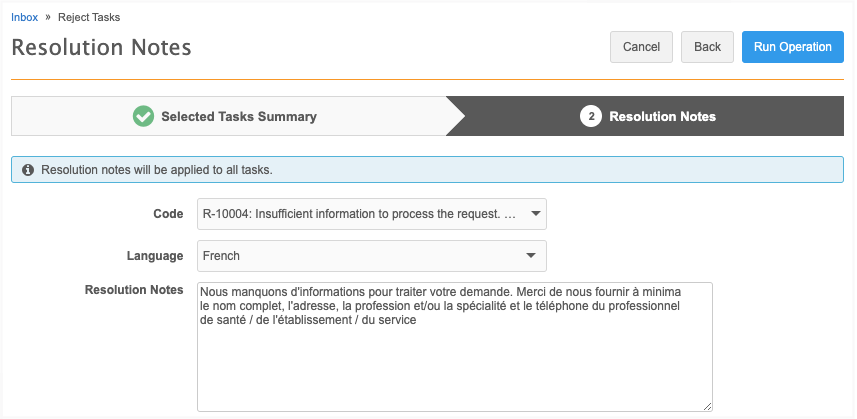Grab the textarea resize handle corner

(707, 406)
